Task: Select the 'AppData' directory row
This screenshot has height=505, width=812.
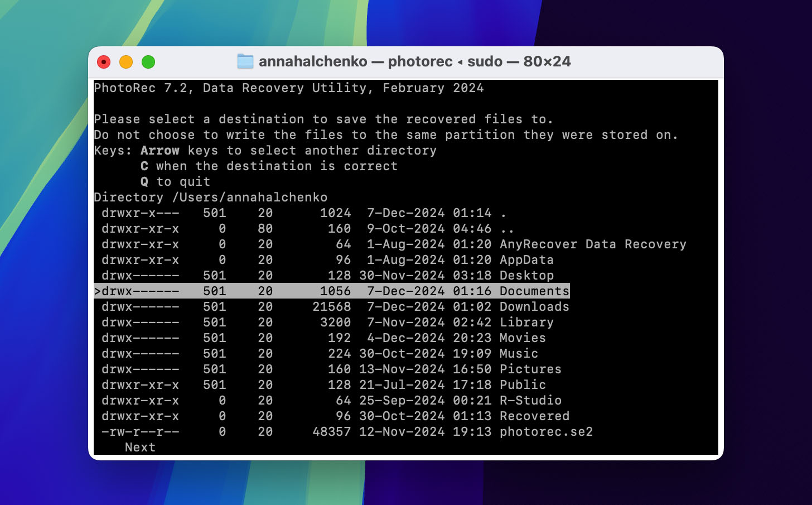Action: click(x=327, y=260)
